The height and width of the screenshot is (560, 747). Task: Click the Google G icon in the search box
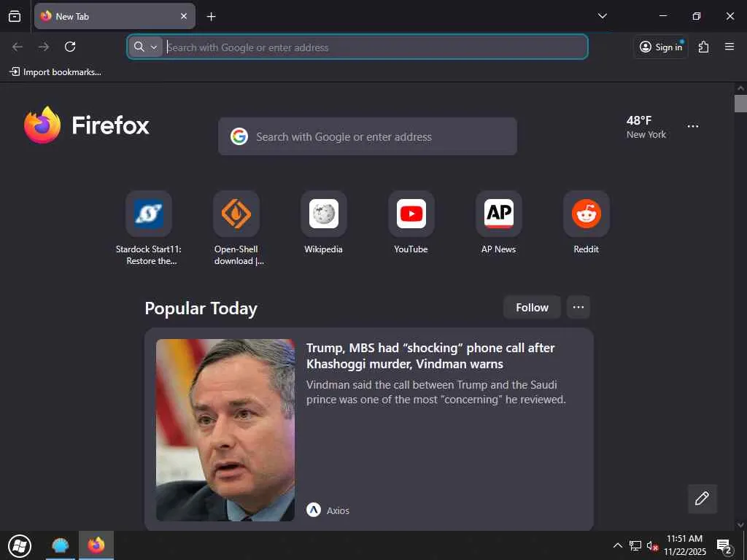pyautogui.click(x=239, y=136)
